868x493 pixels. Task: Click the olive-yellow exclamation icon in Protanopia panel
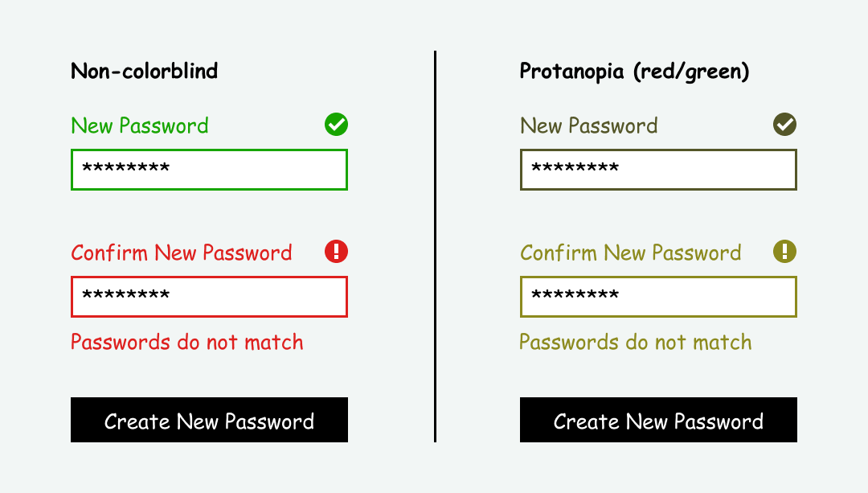[784, 252]
